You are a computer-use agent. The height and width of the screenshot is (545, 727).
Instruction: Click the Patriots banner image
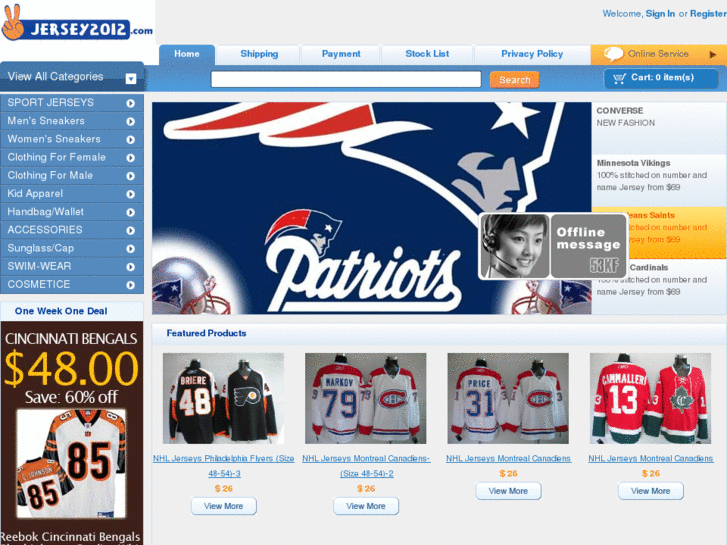click(x=371, y=208)
